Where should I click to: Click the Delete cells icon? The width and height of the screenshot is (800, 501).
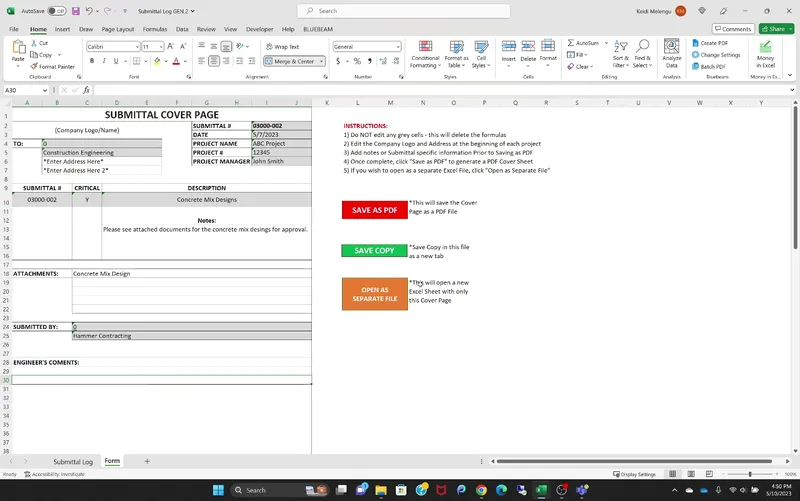point(528,46)
